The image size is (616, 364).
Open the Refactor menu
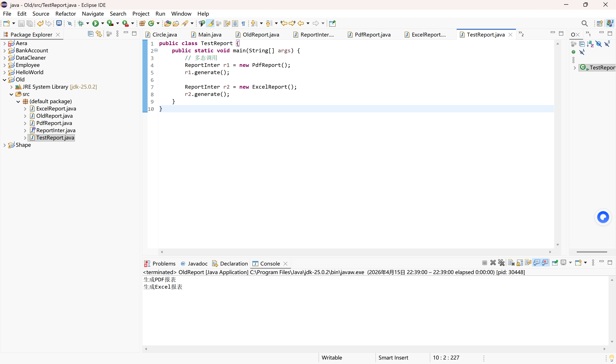[x=65, y=14]
